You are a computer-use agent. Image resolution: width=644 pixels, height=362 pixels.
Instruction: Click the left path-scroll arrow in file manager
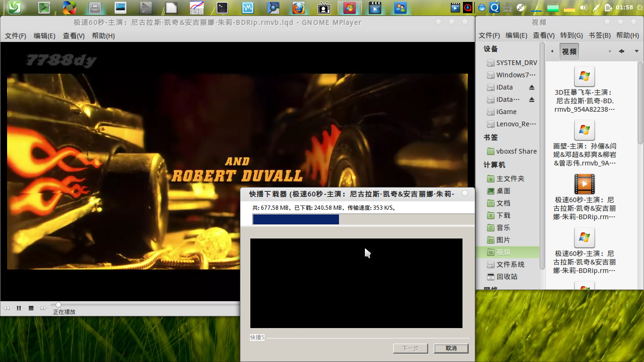click(x=552, y=51)
